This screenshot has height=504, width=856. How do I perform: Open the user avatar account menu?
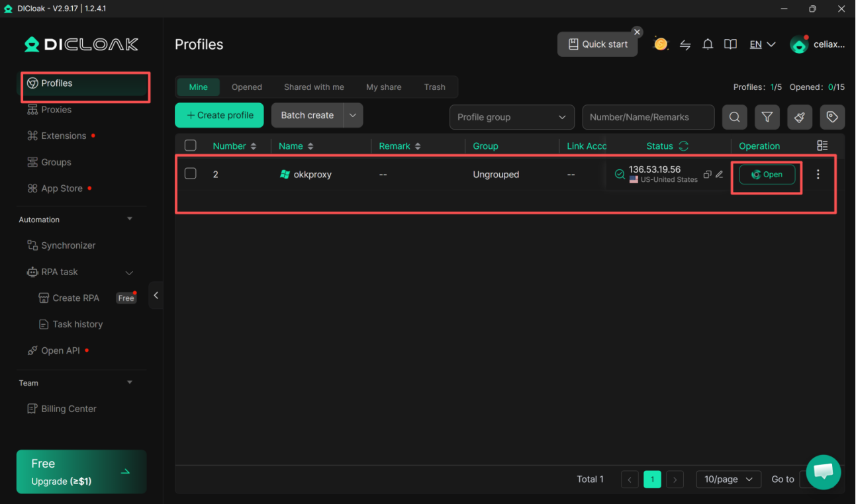(x=799, y=45)
